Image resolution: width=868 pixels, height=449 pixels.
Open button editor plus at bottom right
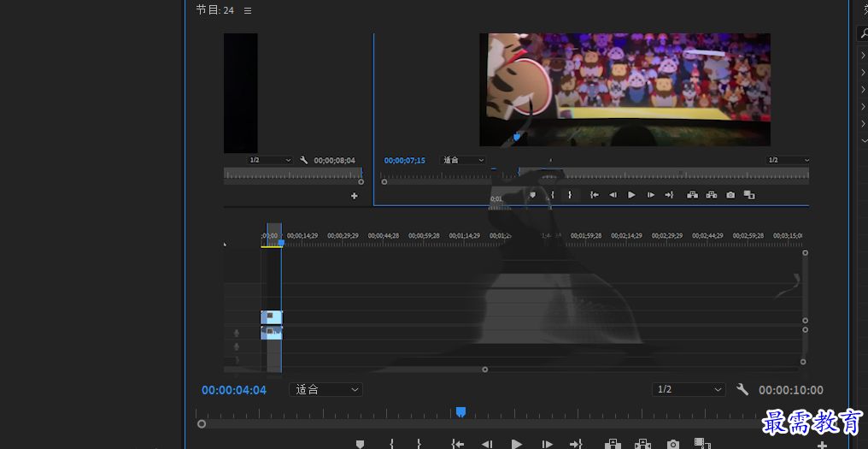click(822, 445)
